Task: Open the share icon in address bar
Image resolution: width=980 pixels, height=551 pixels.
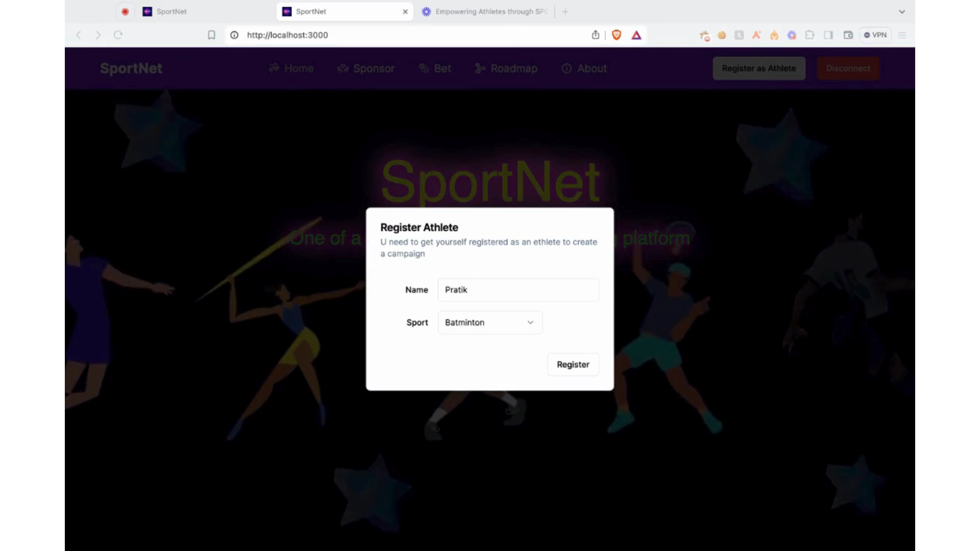Action: click(595, 35)
